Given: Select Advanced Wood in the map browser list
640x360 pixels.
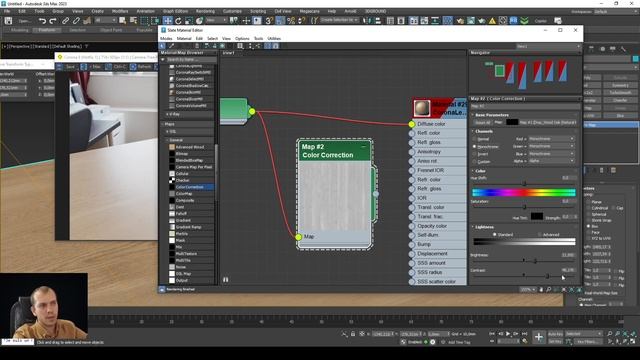Looking at the screenshot, I should point(190,147).
